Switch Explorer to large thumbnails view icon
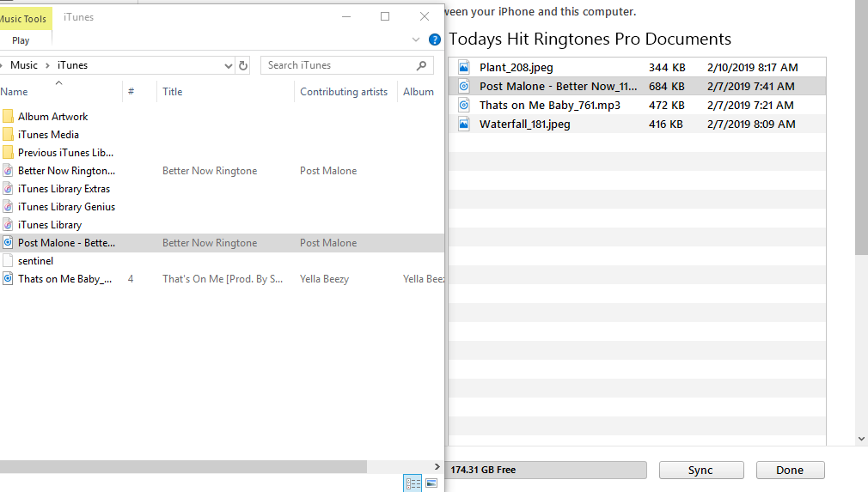The width and height of the screenshot is (868, 492). coord(431,483)
